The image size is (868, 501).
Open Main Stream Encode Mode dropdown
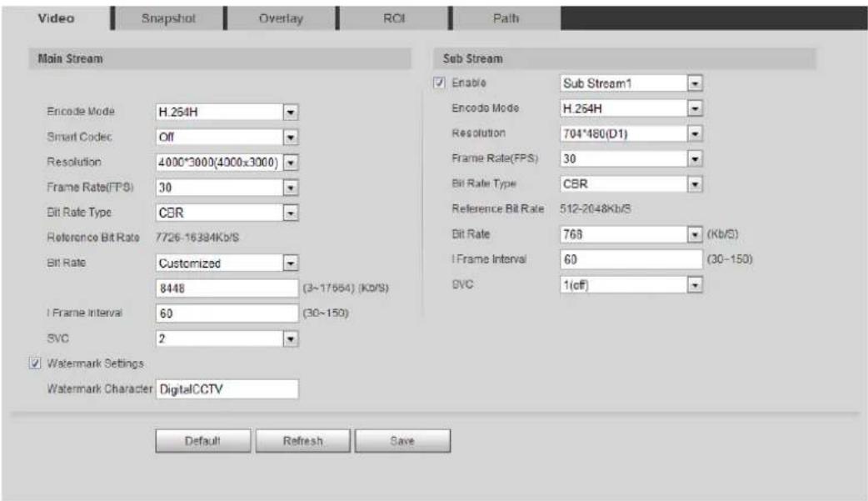click(x=227, y=112)
